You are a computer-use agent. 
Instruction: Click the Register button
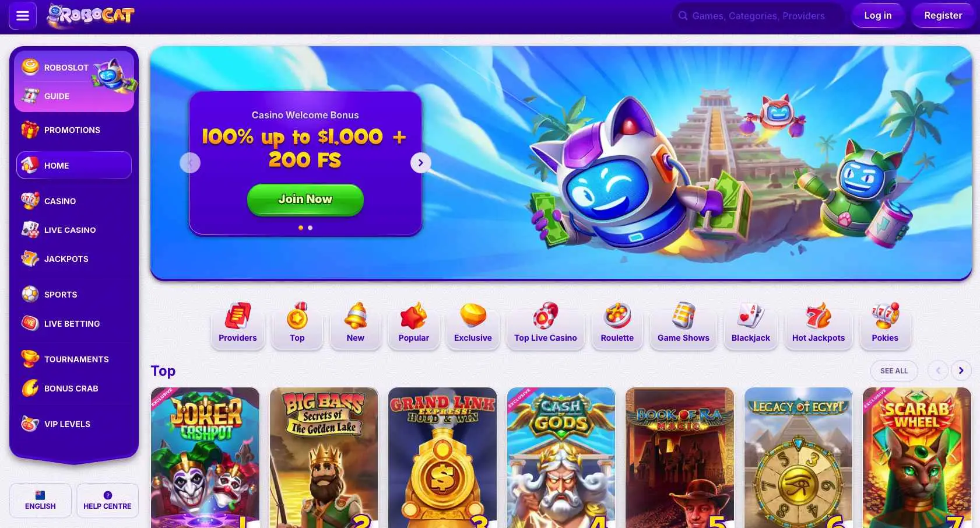943,16
